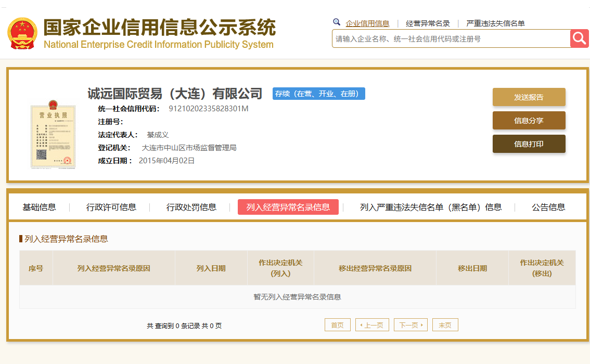Click the registration authority 大连市中山区市场监督管理局
The height and width of the screenshot is (364, 590).
[189, 148]
